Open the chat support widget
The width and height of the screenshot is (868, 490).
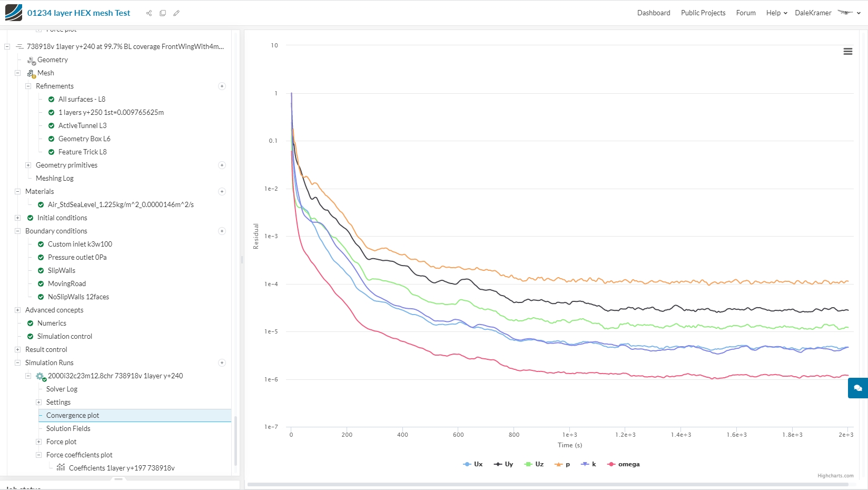click(x=857, y=388)
